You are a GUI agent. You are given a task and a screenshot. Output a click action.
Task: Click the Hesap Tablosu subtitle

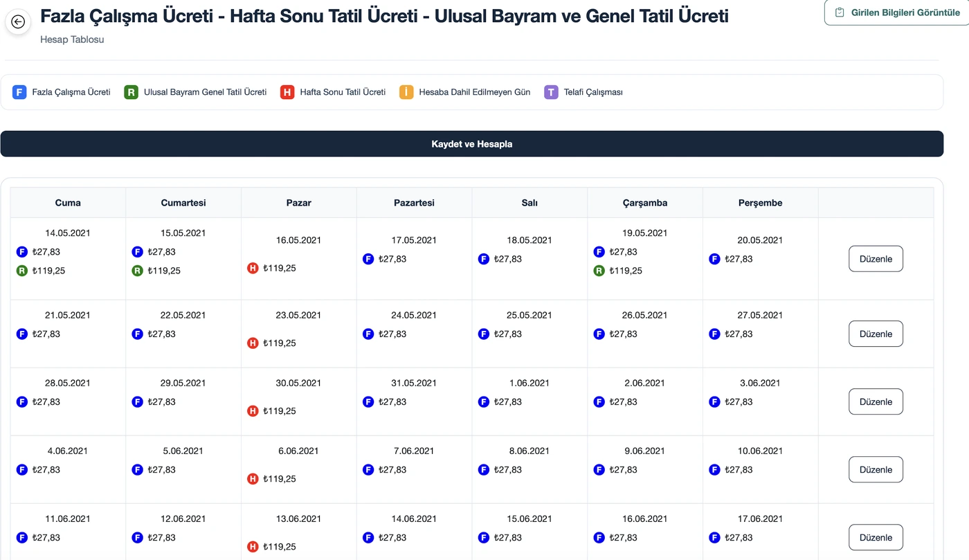tap(72, 39)
